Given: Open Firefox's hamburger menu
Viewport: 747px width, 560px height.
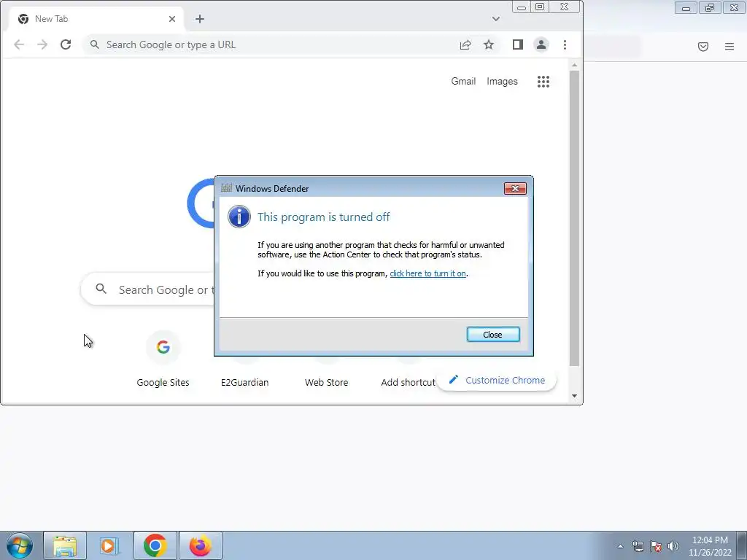Looking at the screenshot, I should click(729, 47).
